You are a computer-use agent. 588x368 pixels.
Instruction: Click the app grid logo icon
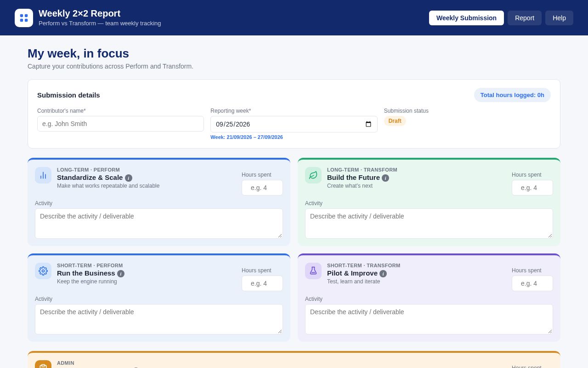coord(24,18)
